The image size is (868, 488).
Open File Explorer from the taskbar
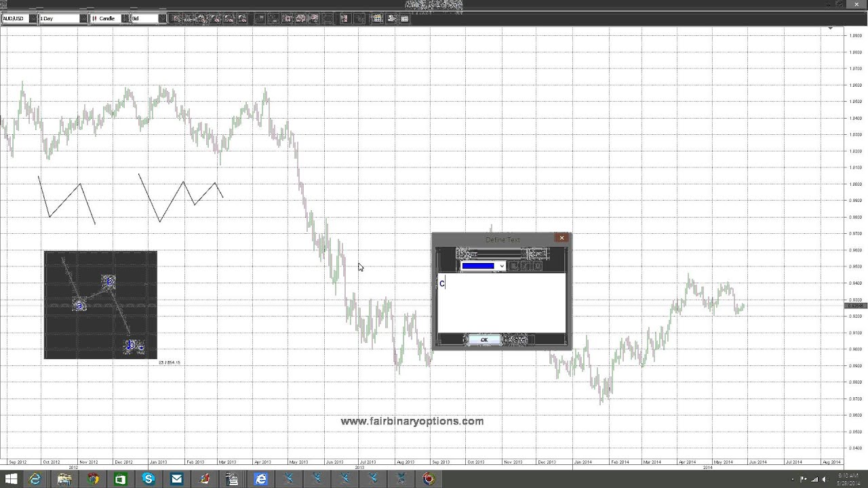(64, 479)
